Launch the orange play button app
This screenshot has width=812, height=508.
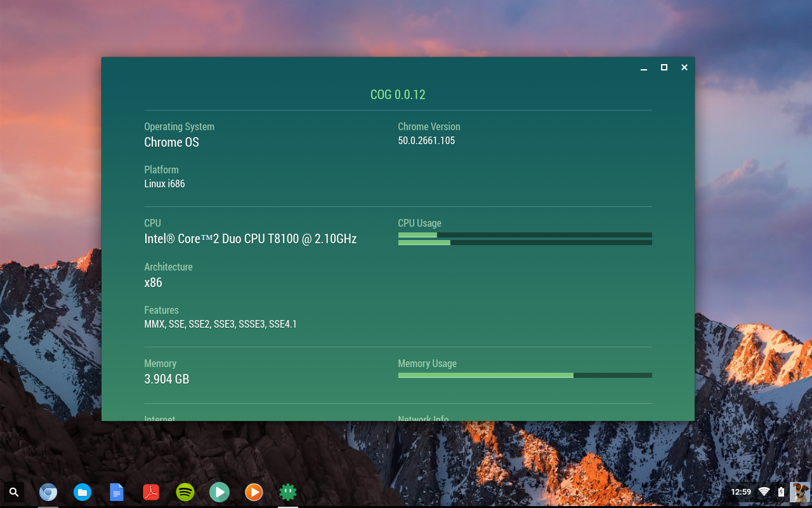click(254, 492)
